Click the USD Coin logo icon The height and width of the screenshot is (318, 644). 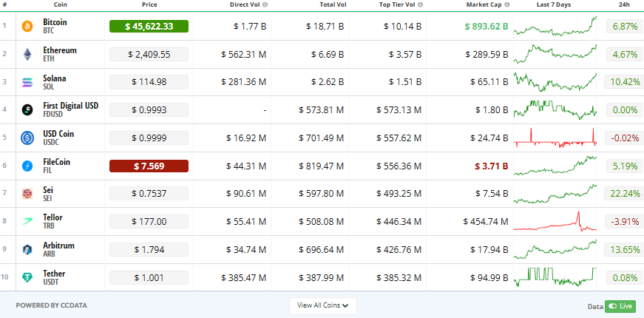pyautogui.click(x=27, y=138)
